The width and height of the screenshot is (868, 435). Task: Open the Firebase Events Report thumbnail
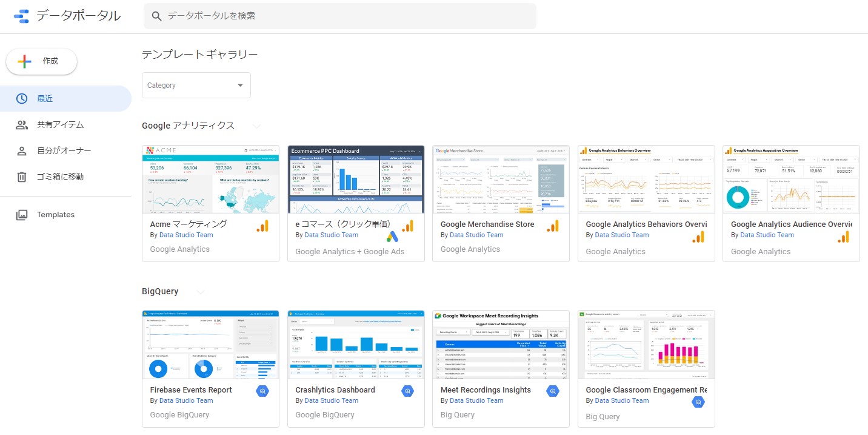[211, 345]
